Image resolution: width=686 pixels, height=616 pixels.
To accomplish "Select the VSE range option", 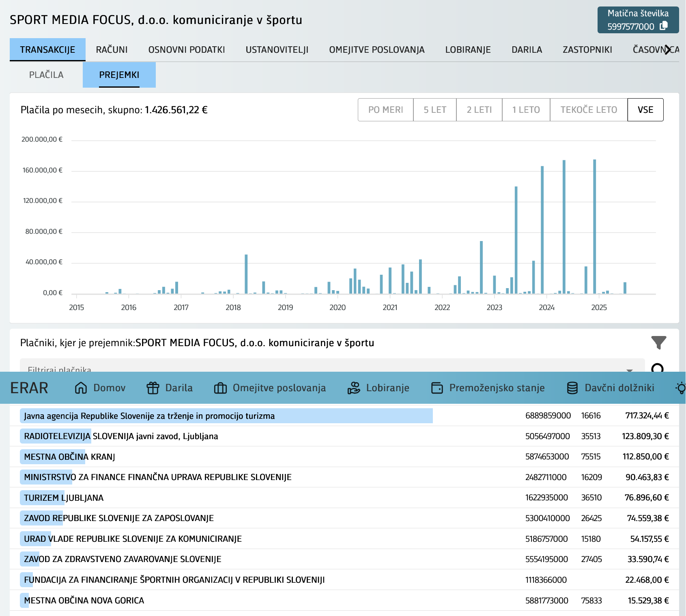I will click(645, 110).
